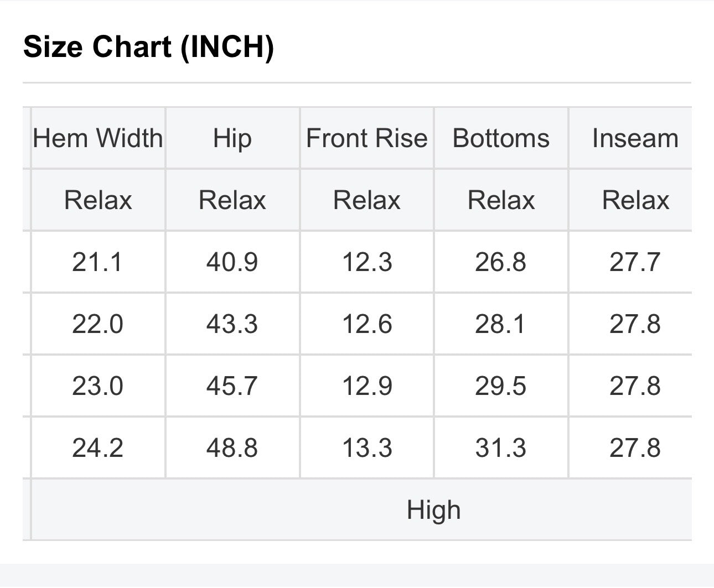Select the 31.3 bottoms value

pyautogui.click(x=501, y=448)
